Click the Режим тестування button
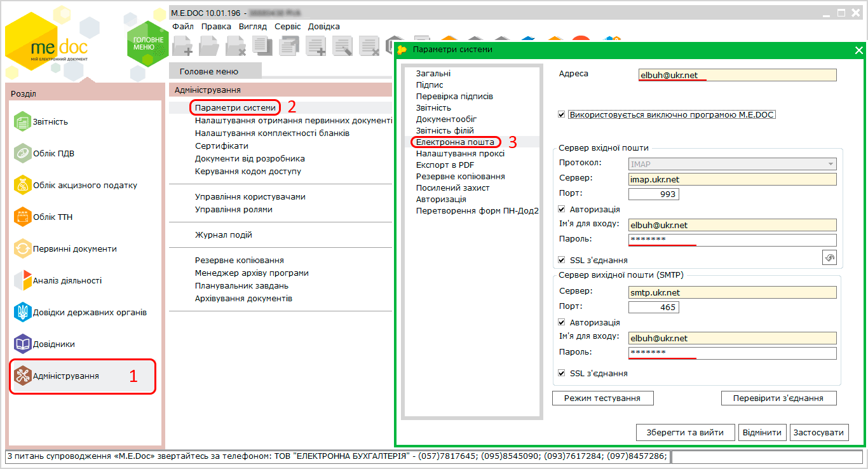Screen dimensions: 868x469 point(603,398)
